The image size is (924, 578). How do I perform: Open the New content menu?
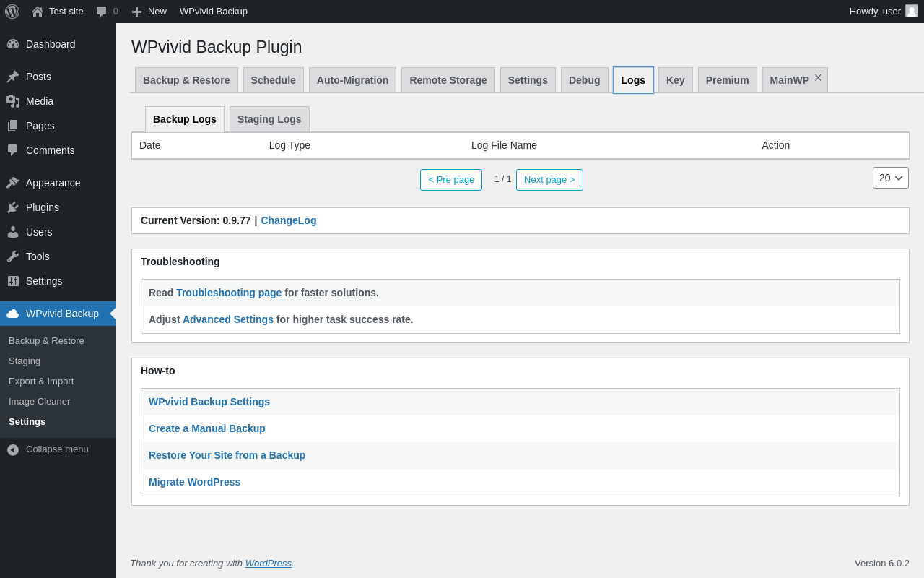pyautogui.click(x=149, y=12)
